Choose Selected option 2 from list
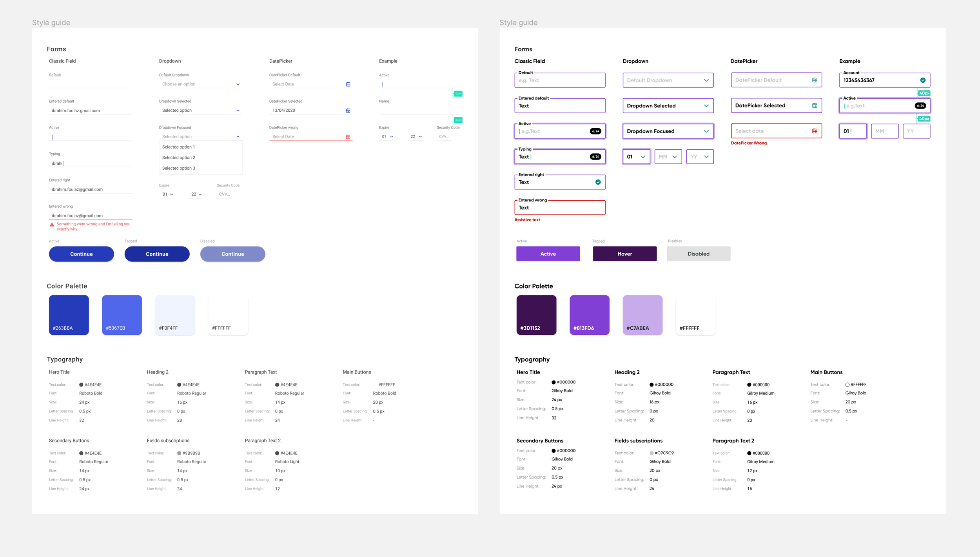 [179, 158]
